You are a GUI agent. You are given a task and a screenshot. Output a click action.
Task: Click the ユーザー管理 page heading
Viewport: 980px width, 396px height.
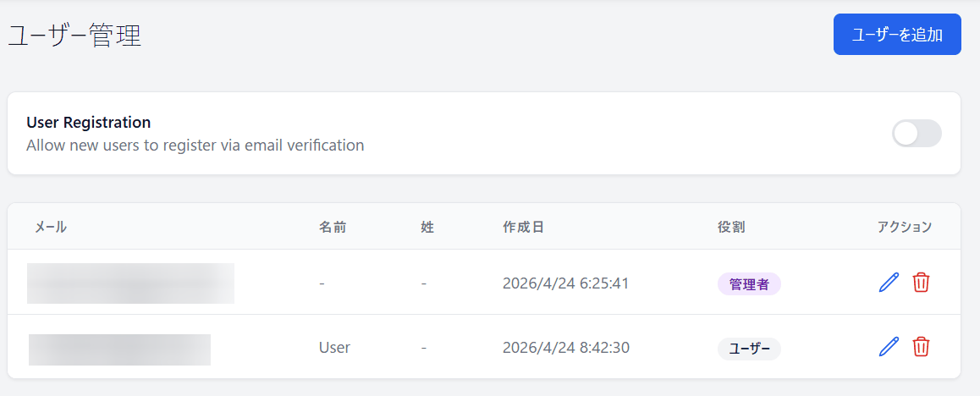[x=74, y=36]
